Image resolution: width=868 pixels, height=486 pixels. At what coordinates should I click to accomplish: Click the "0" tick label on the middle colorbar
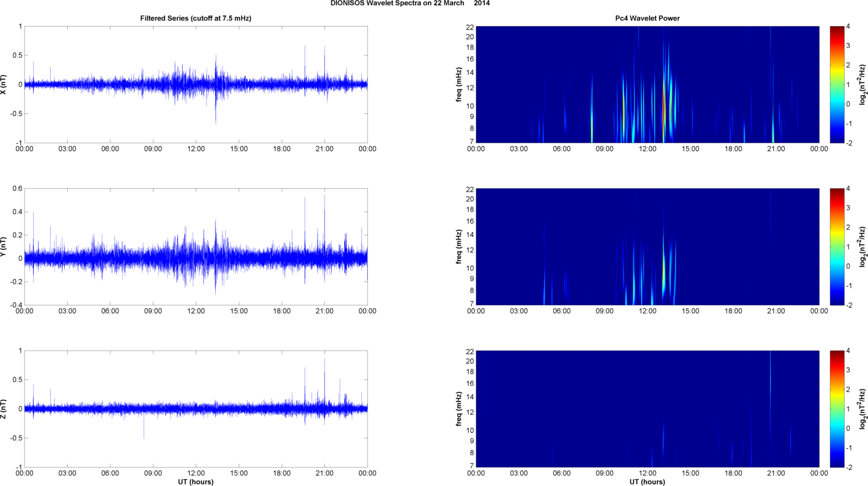pos(848,266)
